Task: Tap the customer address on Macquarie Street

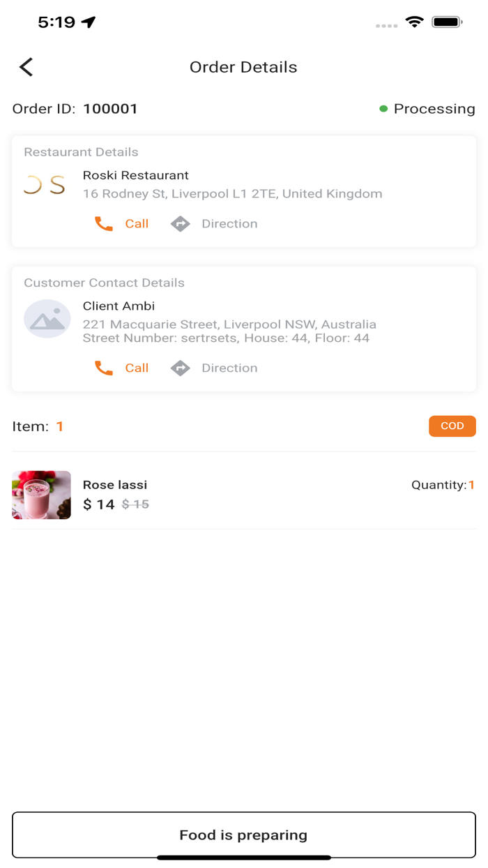Action: click(x=229, y=324)
